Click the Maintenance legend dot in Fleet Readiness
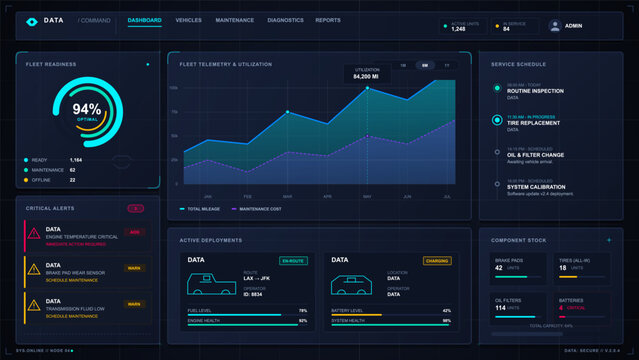The width and height of the screenshot is (639, 360). (x=26, y=170)
